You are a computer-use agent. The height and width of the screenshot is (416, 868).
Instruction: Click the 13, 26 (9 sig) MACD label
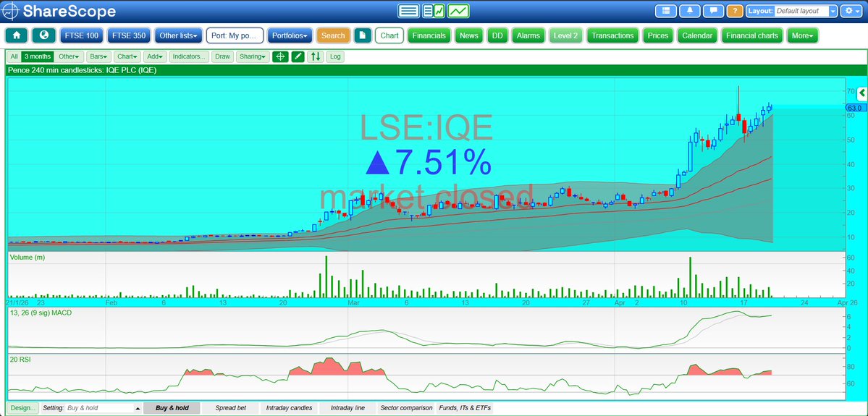coord(41,313)
